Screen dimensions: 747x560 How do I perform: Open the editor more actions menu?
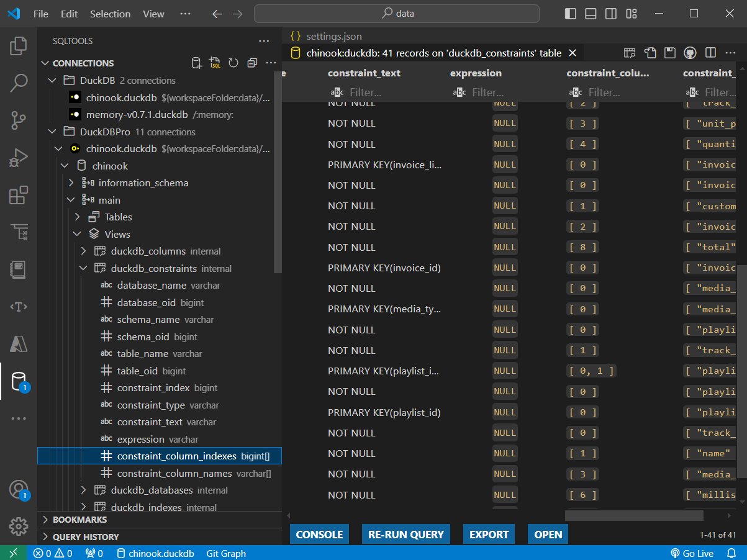tap(731, 53)
